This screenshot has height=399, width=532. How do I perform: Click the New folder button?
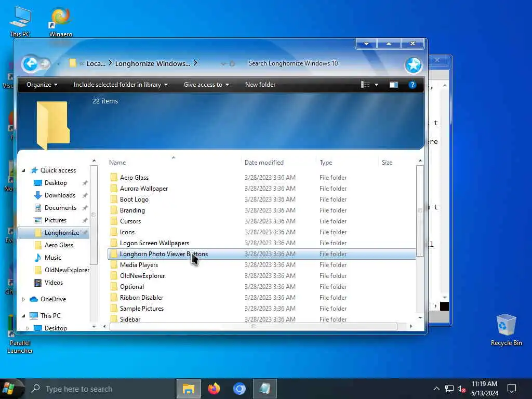point(260,85)
